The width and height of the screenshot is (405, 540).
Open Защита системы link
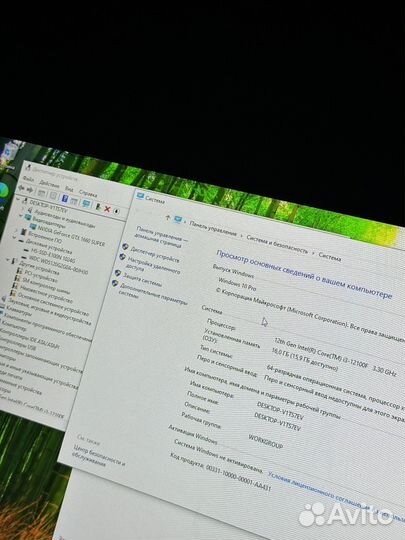tap(142, 280)
